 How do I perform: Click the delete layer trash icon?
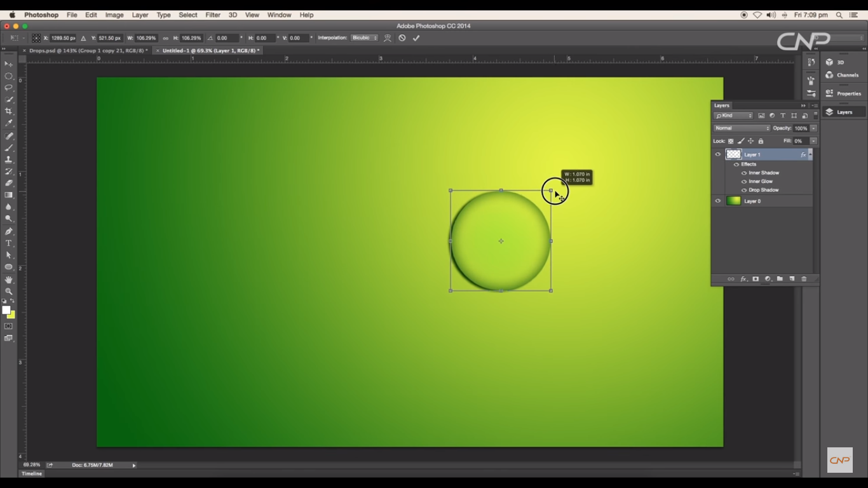[x=804, y=279]
